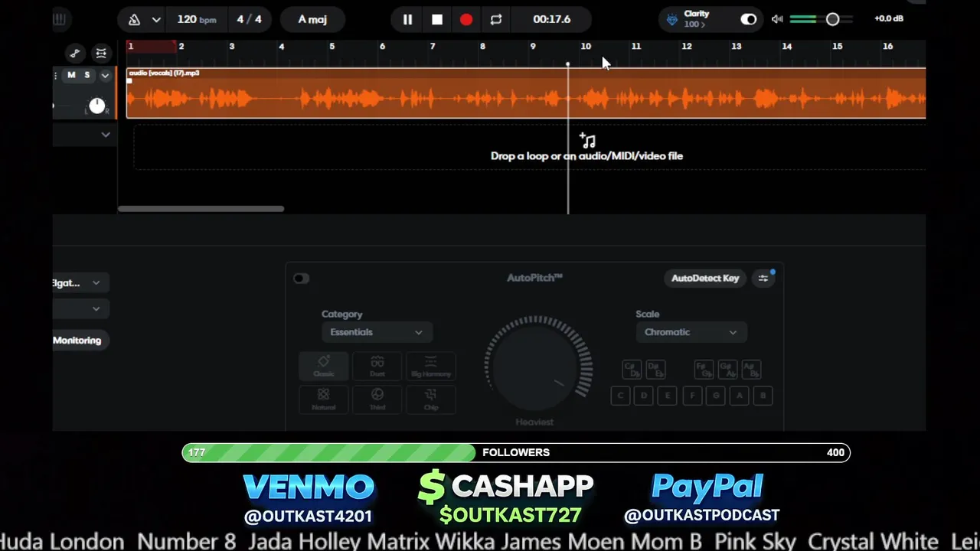Select the Chip AutoPitch preset
The width and height of the screenshot is (980, 551).
coord(431,399)
